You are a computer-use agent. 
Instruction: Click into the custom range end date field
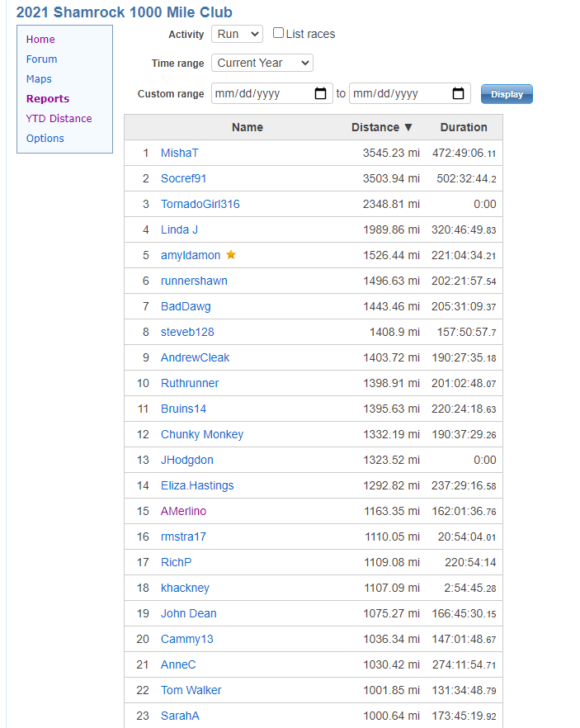point(410,94)
